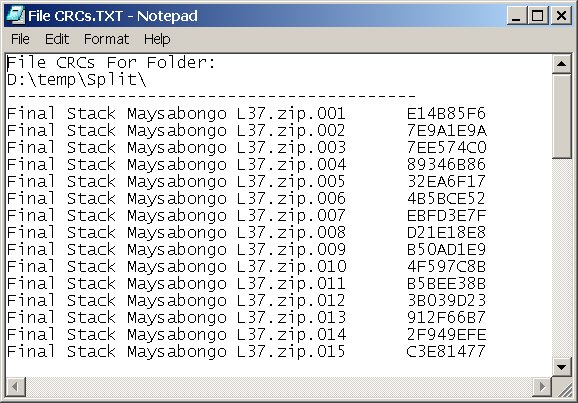Open the Edit menu
Viewport: 578px width, 403px height.
pos(57,39)
